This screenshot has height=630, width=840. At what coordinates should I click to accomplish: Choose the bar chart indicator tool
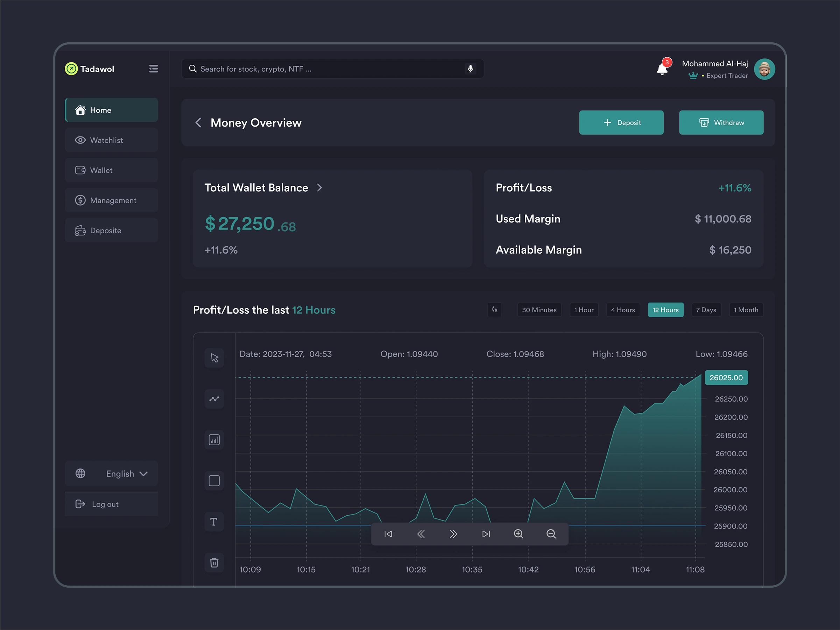pos(214,440)
